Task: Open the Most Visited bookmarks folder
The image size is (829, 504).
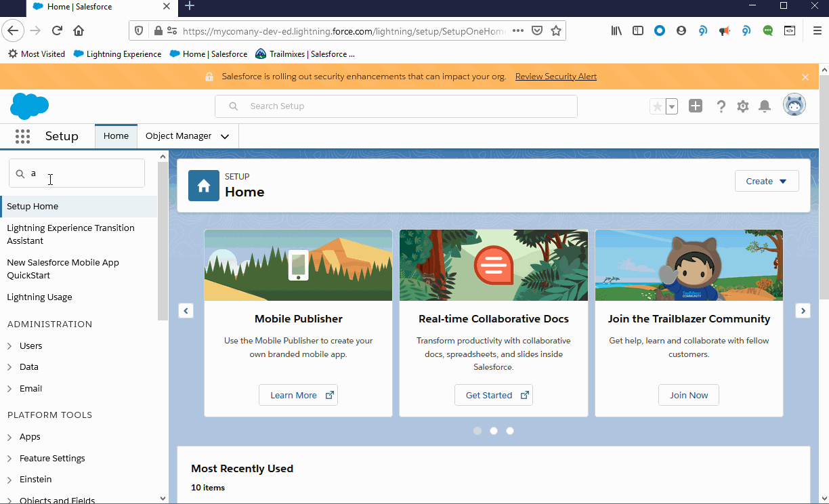Action: (37, 54)
